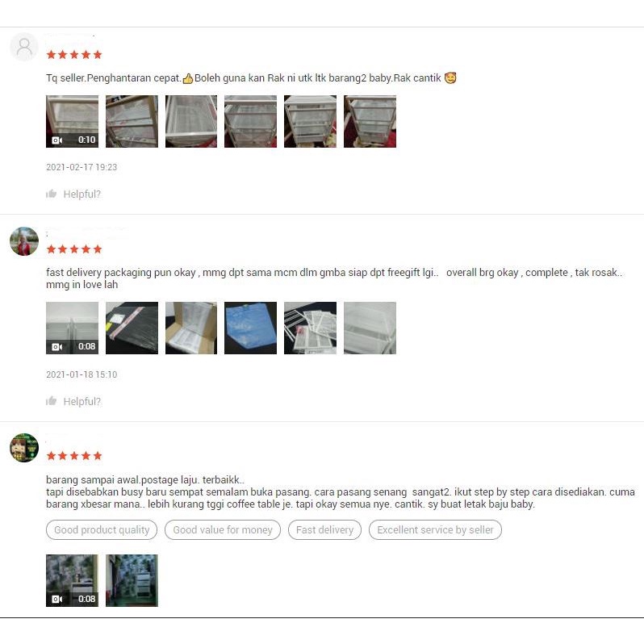
Task: Click thumbs-up icon under 2021-02-17 review
Action: [x=52, y=194]
